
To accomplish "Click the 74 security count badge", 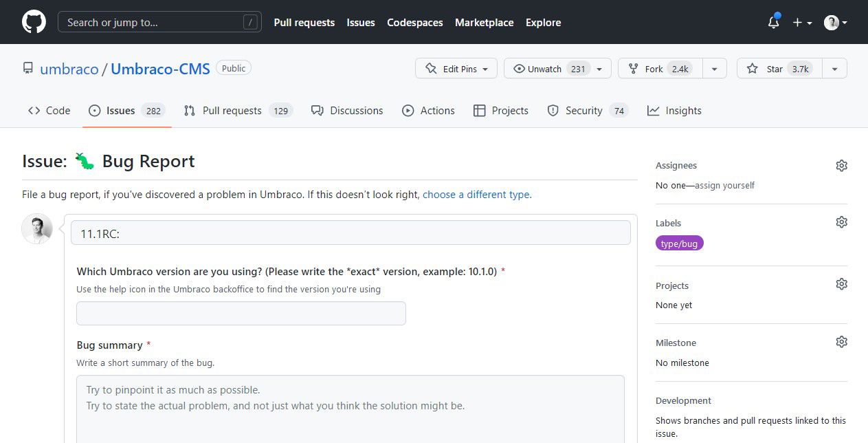I will pyautogui.click(x=619, y=111).
